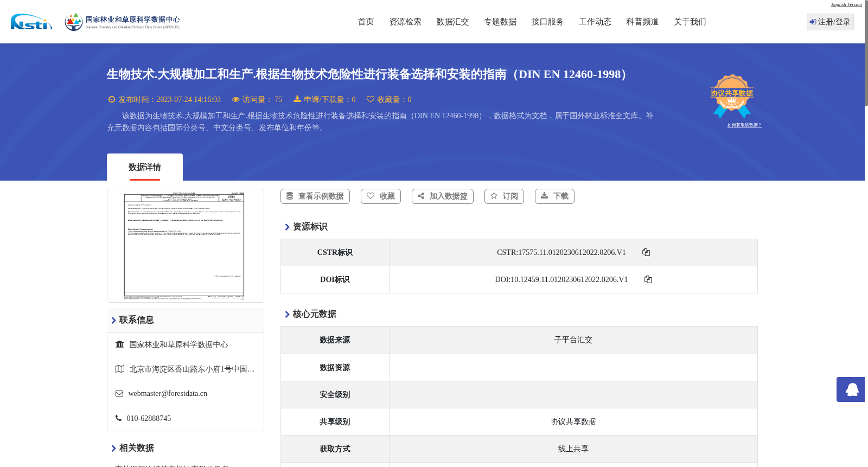Click the institution icon beside 国家林业和草原科学数据中心
Image resolution: width=868 pixels, height=467 pixels.
(x=120, y=344)
